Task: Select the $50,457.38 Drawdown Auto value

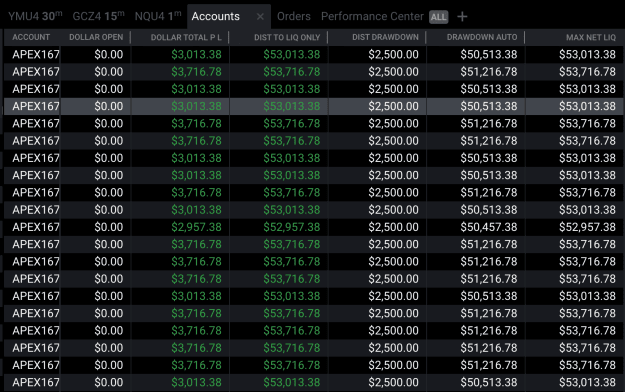Action: (489, 227)
